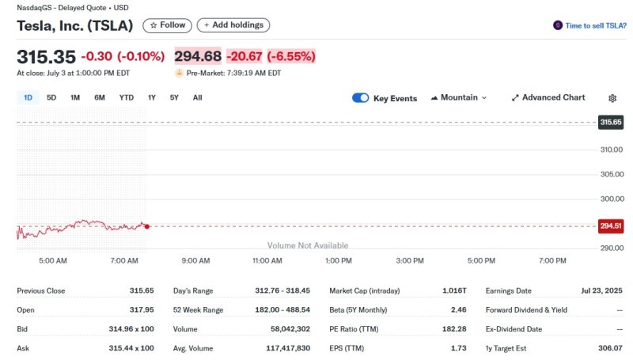The width and height of the screenshot is (633, 364).
Task: Open the Mountain chart type dropdown
Action: 459,97
